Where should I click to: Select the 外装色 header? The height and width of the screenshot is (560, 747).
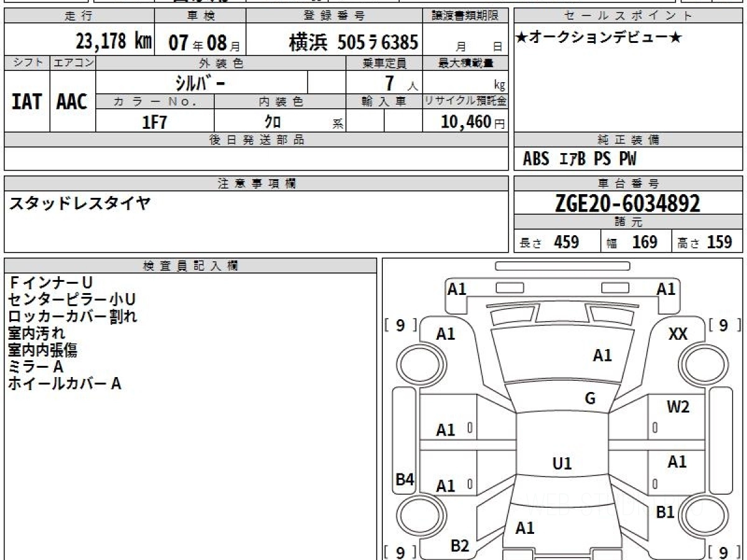(221, 63)
